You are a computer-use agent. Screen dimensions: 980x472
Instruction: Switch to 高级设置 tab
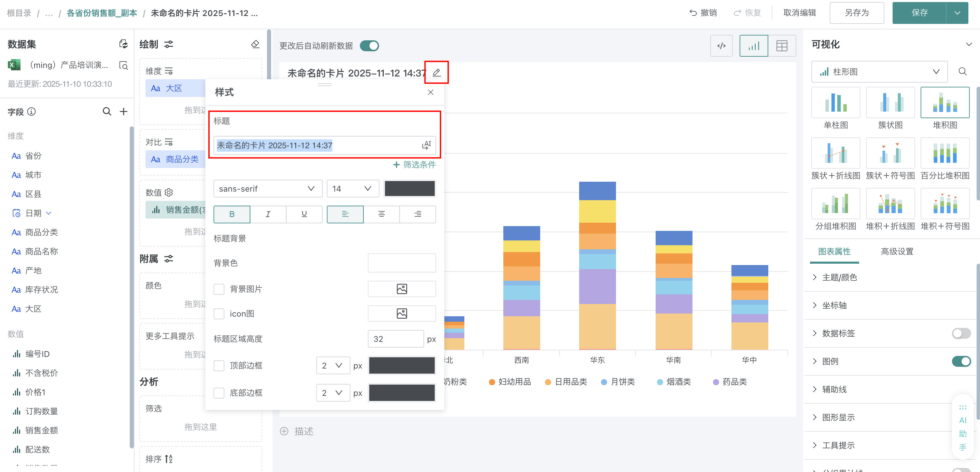point(897,252)
